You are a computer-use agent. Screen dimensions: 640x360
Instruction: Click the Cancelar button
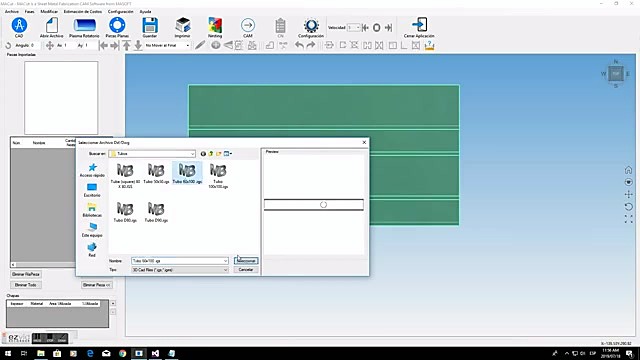[246, 270]
